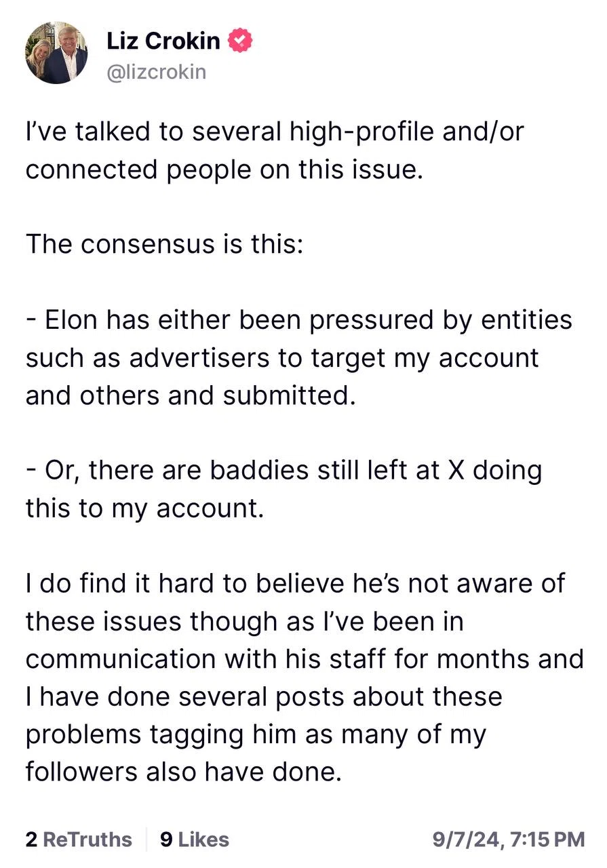607x868 pixels.
Task: Open the Liz Crokin display name
Action: [163, 41]
